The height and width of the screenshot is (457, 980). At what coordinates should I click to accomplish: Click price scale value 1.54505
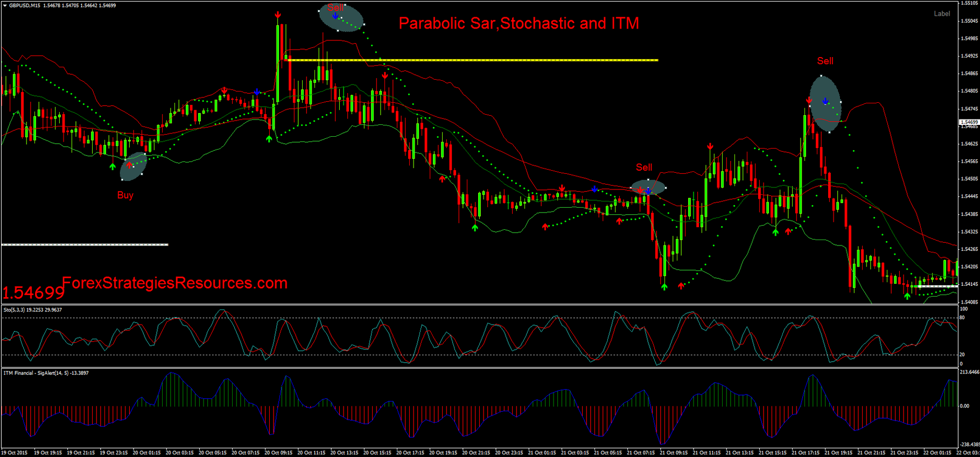pos(969,179)
